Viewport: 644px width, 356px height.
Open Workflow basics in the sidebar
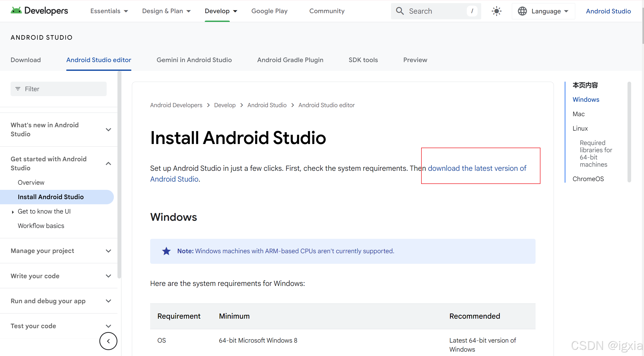(41, 226)
